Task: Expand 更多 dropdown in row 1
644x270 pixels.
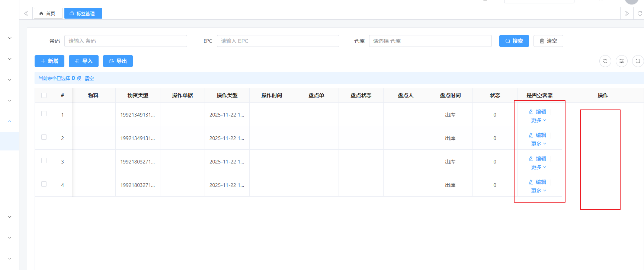Action: coord(538,120)
